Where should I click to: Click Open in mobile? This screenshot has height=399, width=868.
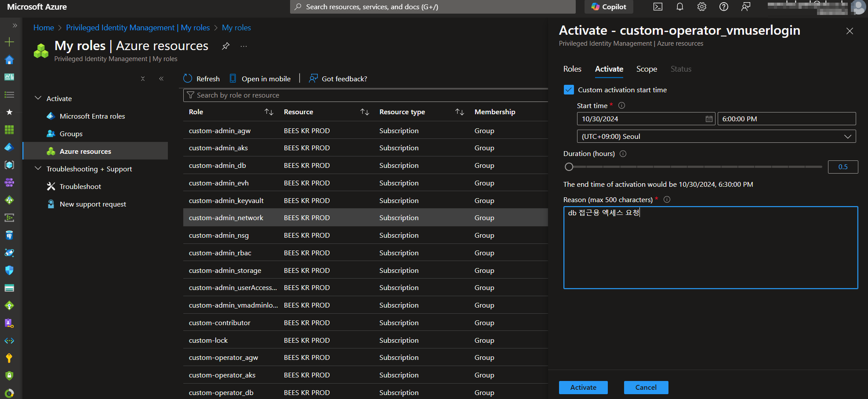point(260,79)
